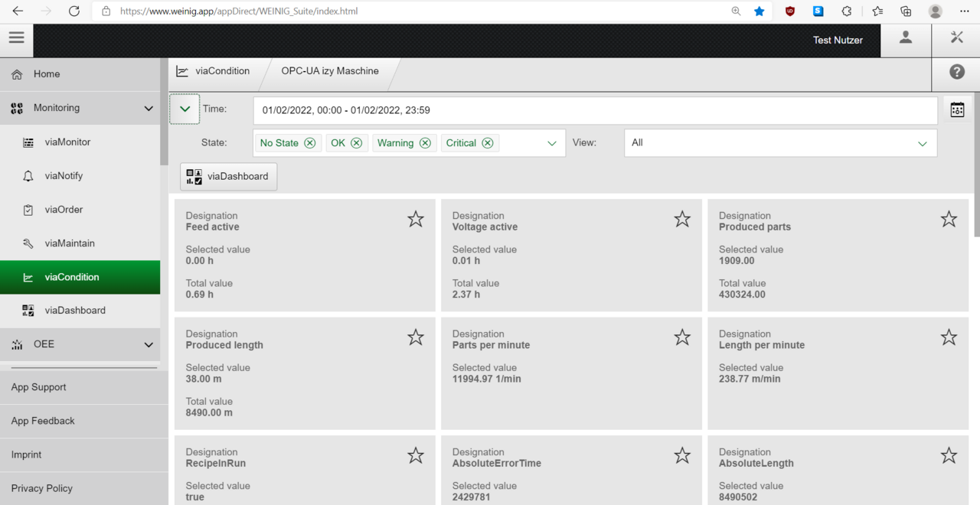Collapse the filter panel chevron button
The image size is (980, 505).
coord(185,109)
